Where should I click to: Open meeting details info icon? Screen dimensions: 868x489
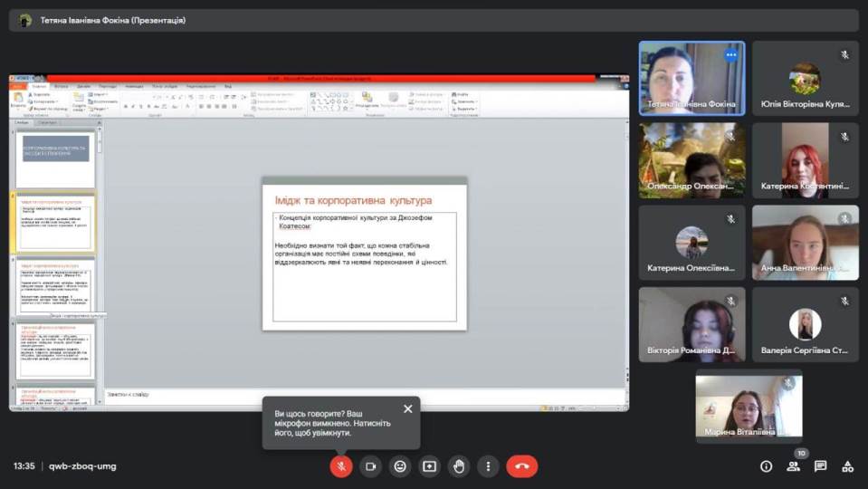[x=766, y=466]
